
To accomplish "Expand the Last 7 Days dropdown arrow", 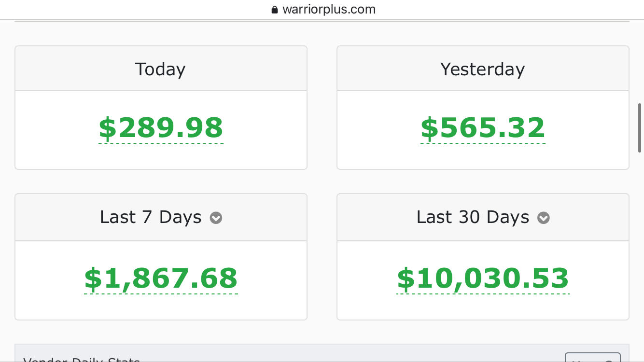I will click(x=216, y=218).
